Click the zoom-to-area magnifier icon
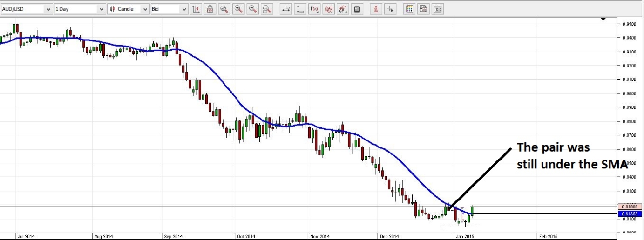644x240 pixels. pos(224,9)
